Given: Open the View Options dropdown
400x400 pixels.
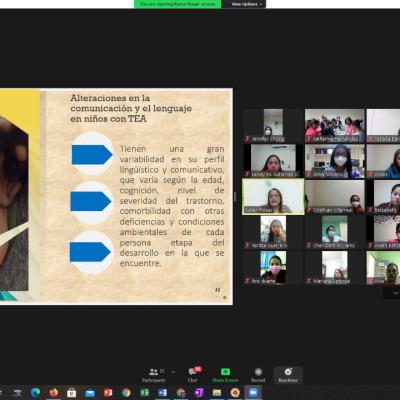Looking at the screenshot, I should [247, 4].
